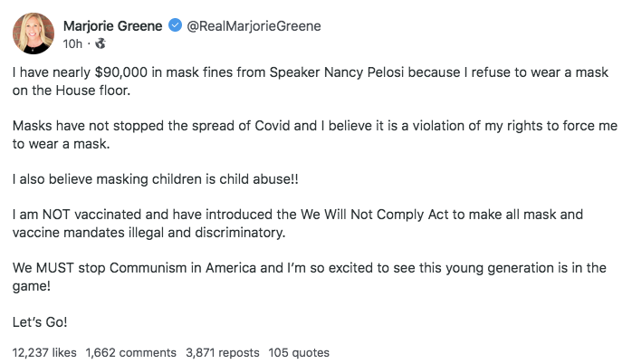Open the 1,662 comments
Viewport: 632px width, 364px height.
[129, 352]
